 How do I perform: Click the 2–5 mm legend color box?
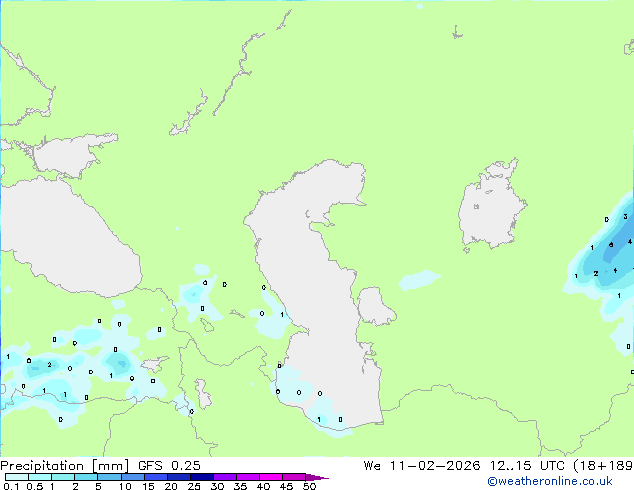86,477
